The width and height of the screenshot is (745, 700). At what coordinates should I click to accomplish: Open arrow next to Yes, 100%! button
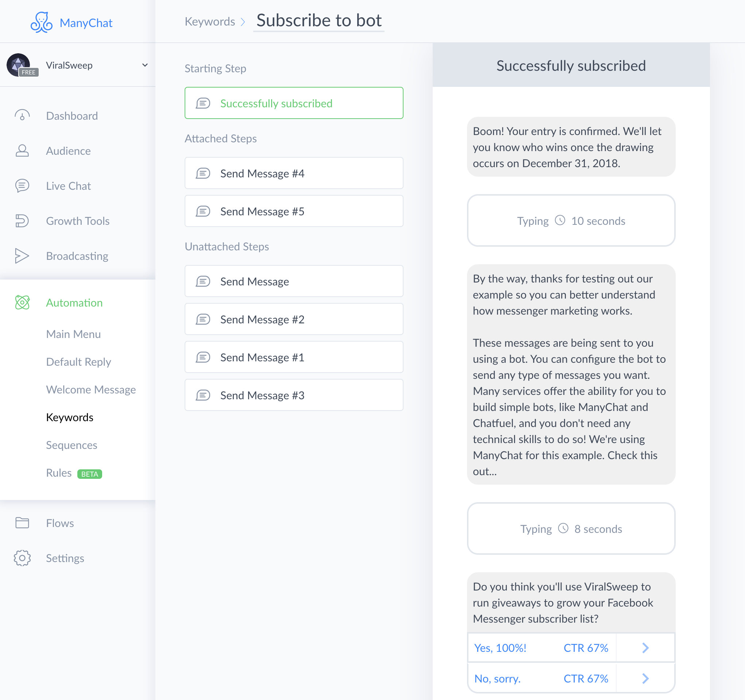point(645,647)
